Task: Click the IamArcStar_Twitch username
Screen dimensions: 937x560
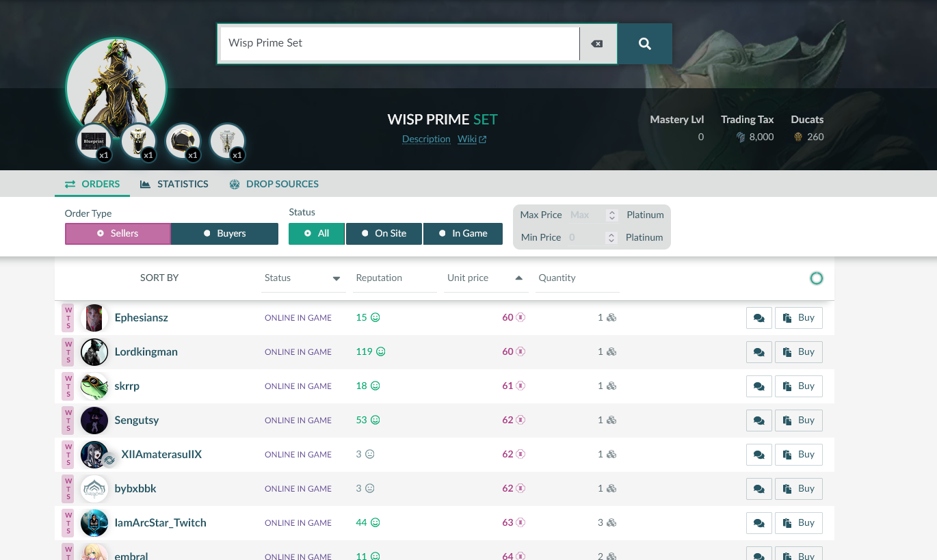Action: pos(161,523)
